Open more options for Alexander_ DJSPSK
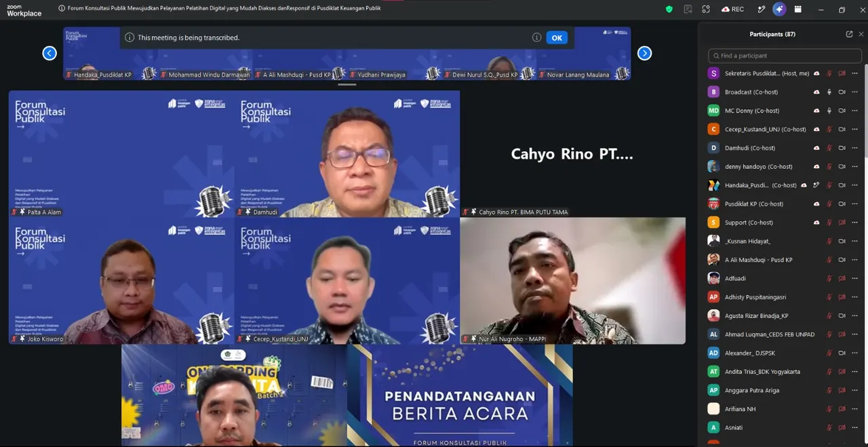The image size is (868, 447). coord(855,353)
